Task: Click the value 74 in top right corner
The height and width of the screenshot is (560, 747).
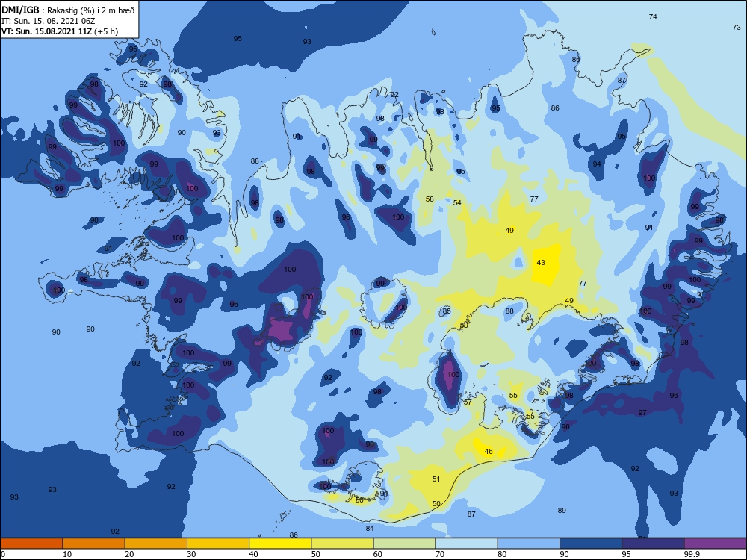Action: click(x=653, y=16)
